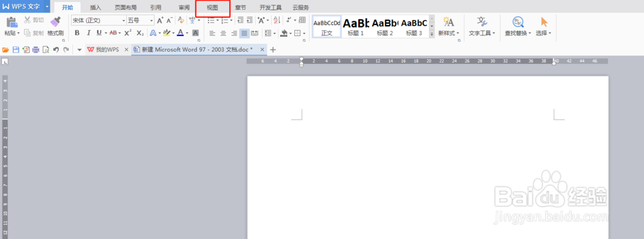Click the bullet list icon
Screen dimensions: 644x239
pyautogui.click(x=211, y=20)
